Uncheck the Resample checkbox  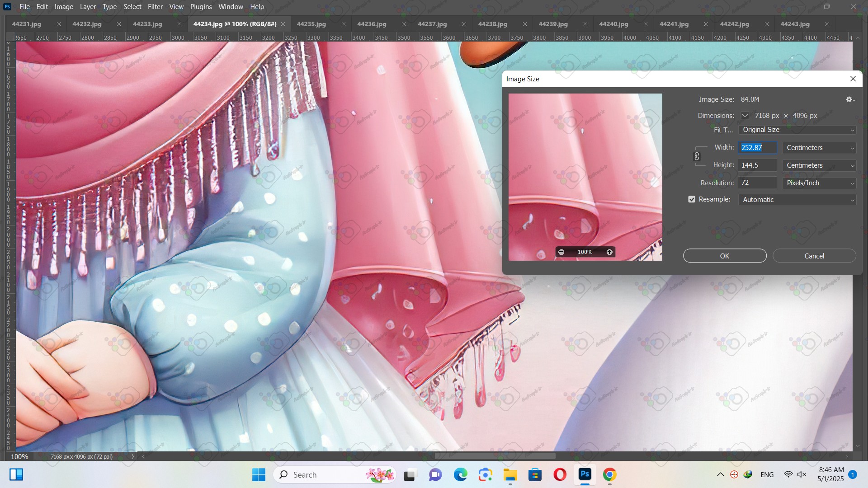[692, 199]
